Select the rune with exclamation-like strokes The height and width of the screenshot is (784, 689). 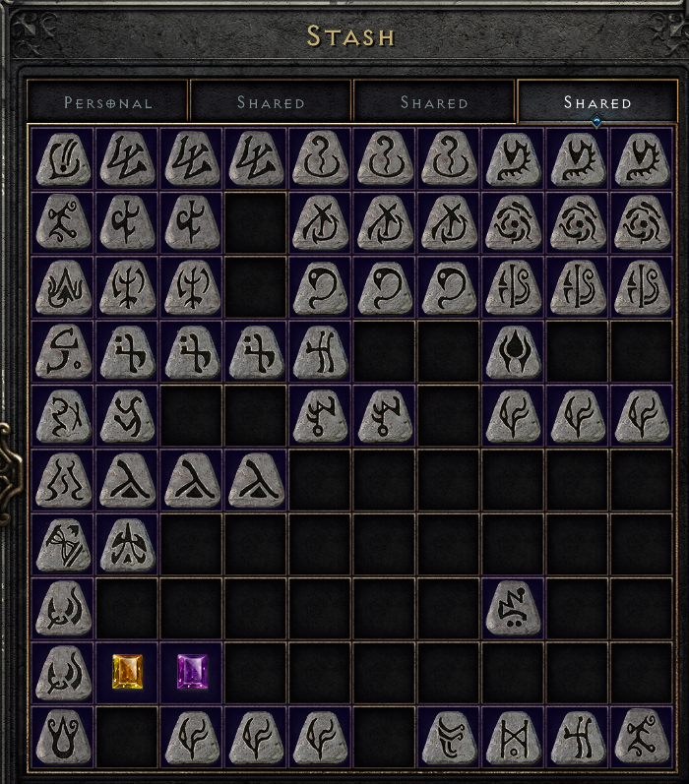tap(64, 158)
